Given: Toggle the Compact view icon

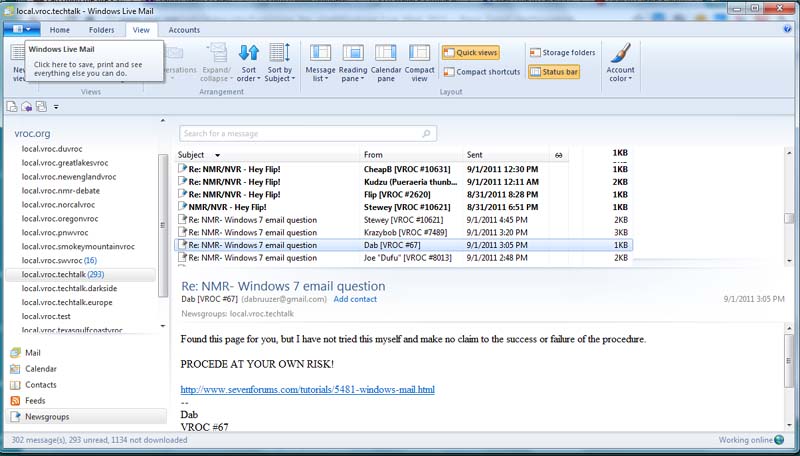Looking at the screenshot, I should tap(419, 53).
